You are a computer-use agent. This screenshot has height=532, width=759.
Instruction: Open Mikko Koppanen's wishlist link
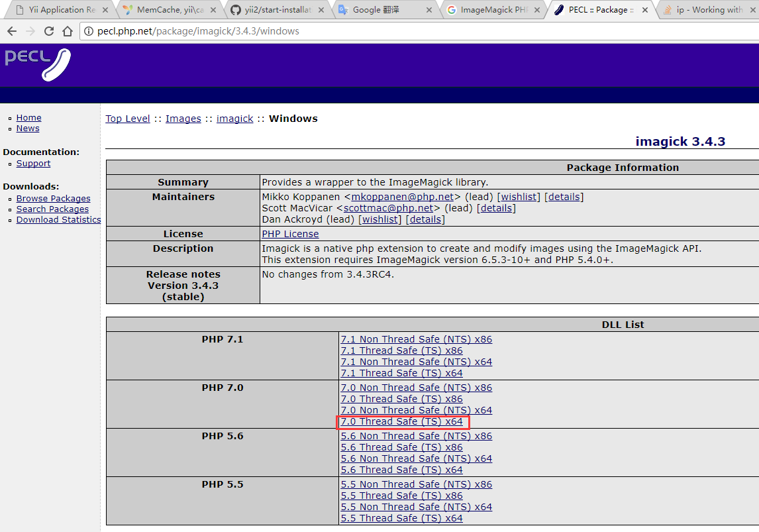click(519, 197)
